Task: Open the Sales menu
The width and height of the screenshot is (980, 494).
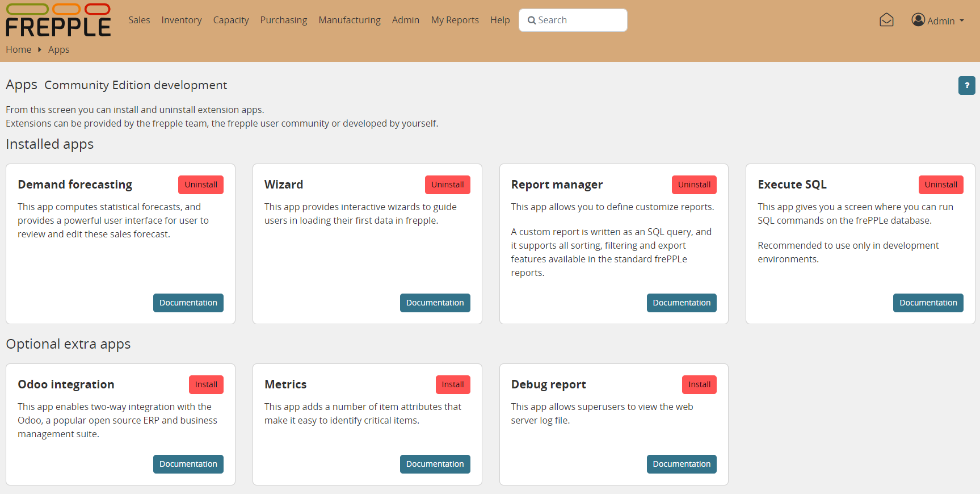Action: (139, 20)
